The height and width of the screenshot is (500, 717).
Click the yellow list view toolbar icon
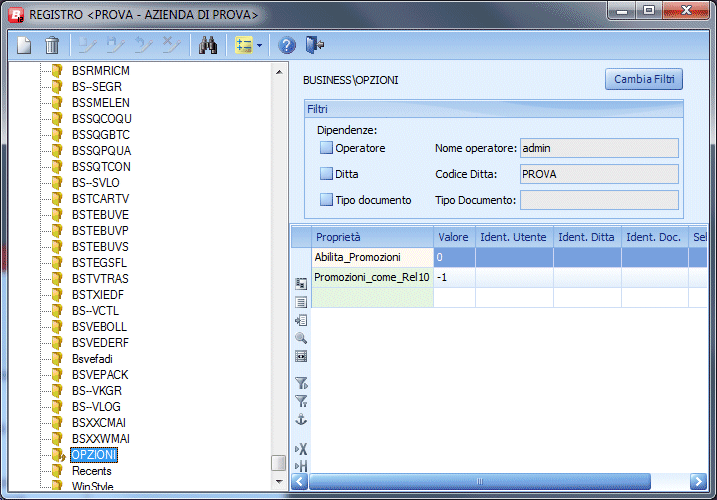[x=244, y=45]
